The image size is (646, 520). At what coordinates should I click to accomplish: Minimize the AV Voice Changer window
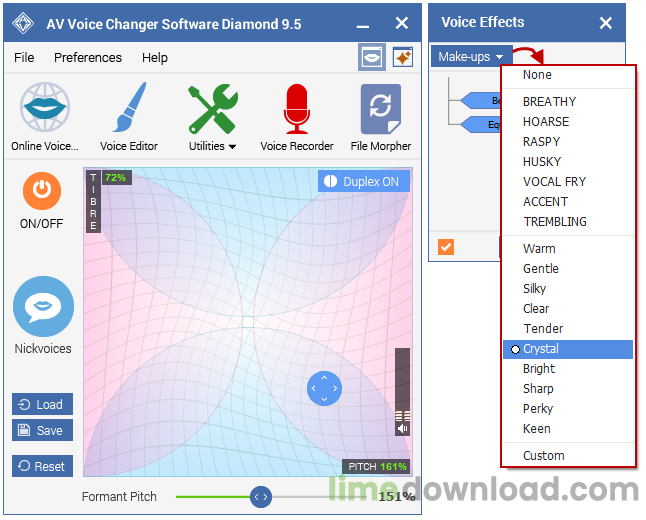pyautogui.click(x=363, y=27)
